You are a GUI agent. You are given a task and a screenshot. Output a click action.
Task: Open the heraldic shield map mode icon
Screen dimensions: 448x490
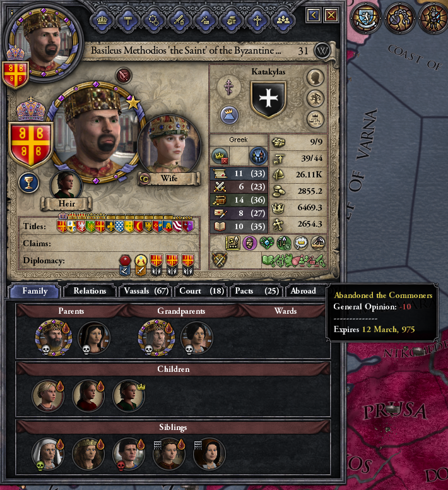365,18
